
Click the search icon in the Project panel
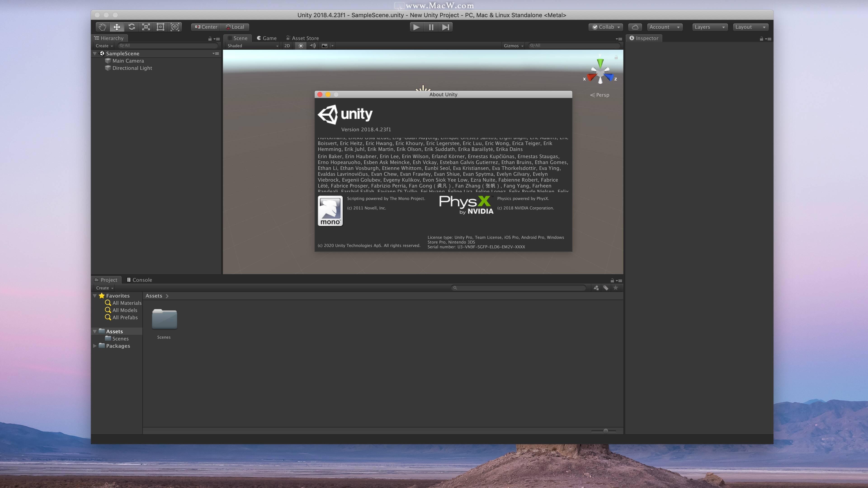point(455,288)
